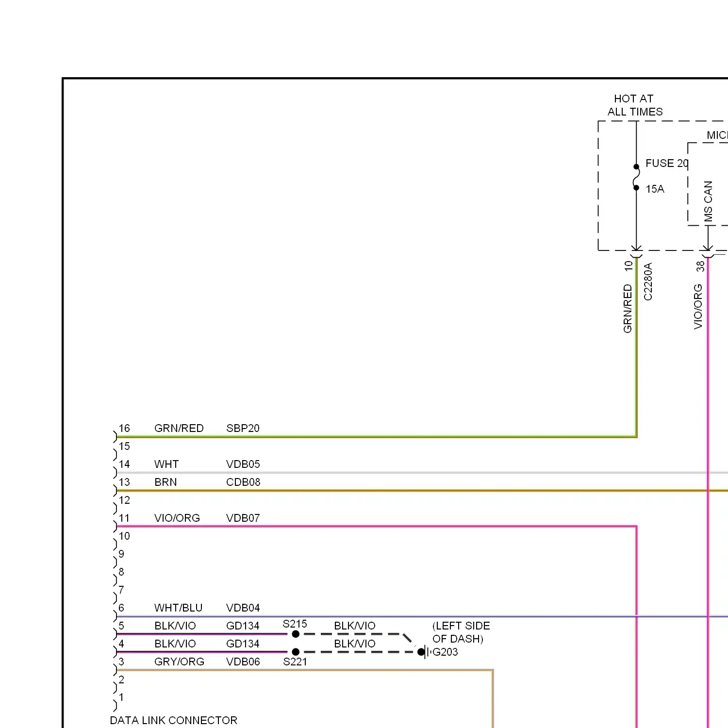
Task: Click the DATA LINK CONNECTOR label
Action: (x=174, y=721)
